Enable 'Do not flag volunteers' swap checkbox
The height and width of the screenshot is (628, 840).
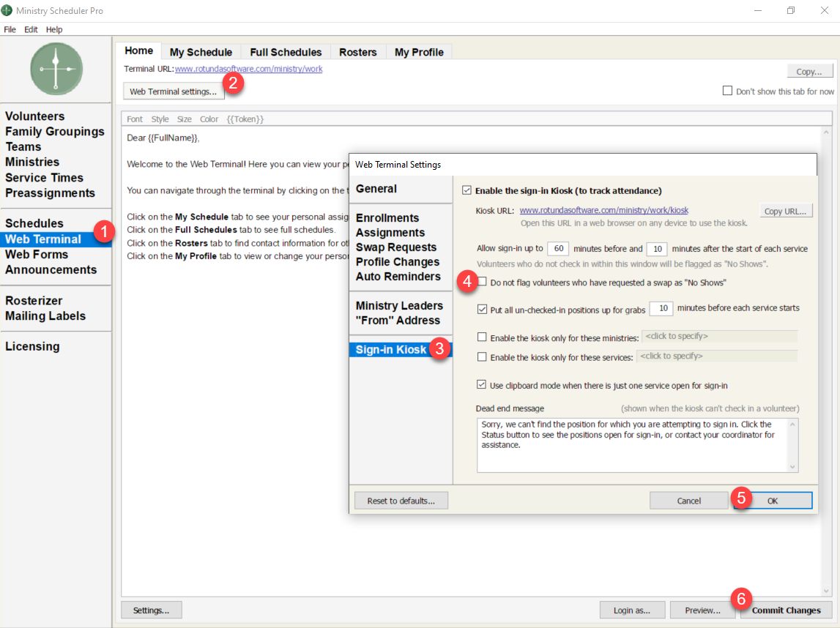pyautogui.click(x=482, y=282)
